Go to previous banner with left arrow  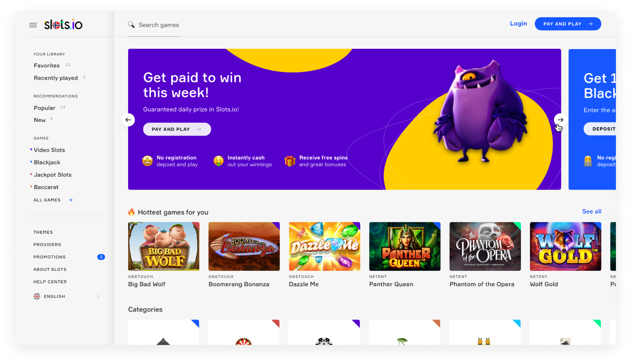(128, 120)
